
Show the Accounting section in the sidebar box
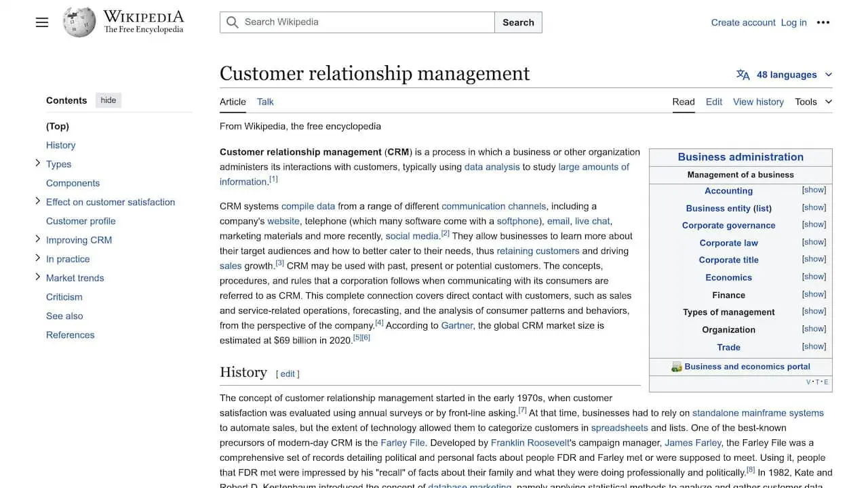[x=813, y=190]
